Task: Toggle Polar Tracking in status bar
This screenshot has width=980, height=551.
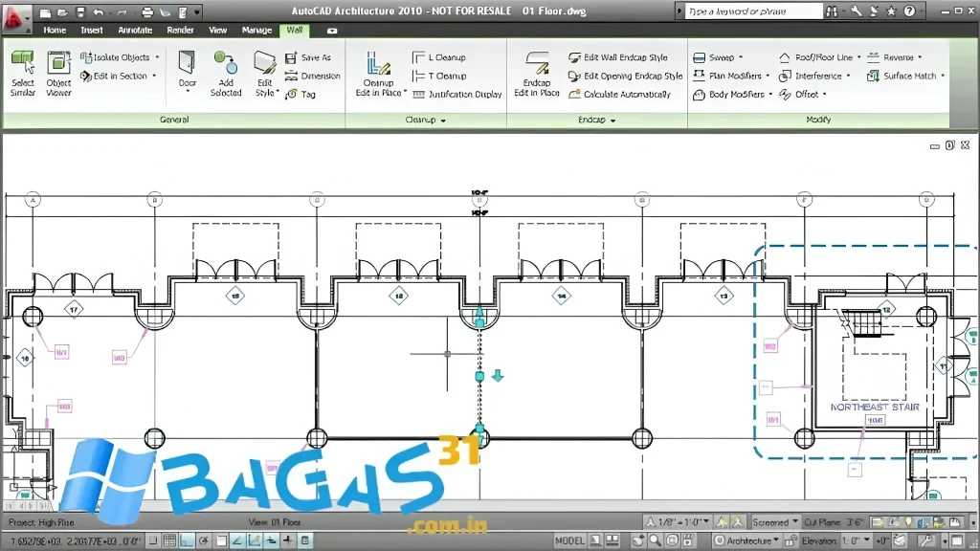Action: click(204, 541)
